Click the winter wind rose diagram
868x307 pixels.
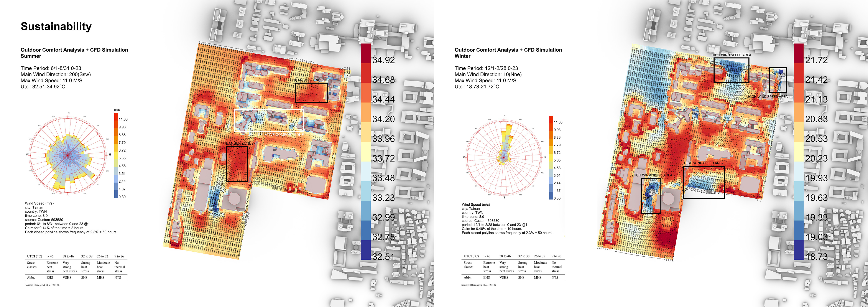(504, 157)
